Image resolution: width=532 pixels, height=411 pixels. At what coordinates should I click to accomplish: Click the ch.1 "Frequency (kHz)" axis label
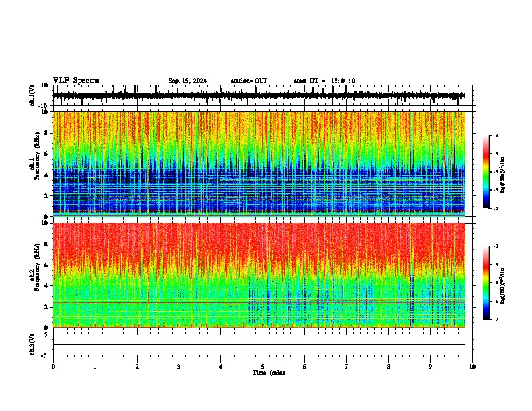pyautogui.click(x=37, y=156)
